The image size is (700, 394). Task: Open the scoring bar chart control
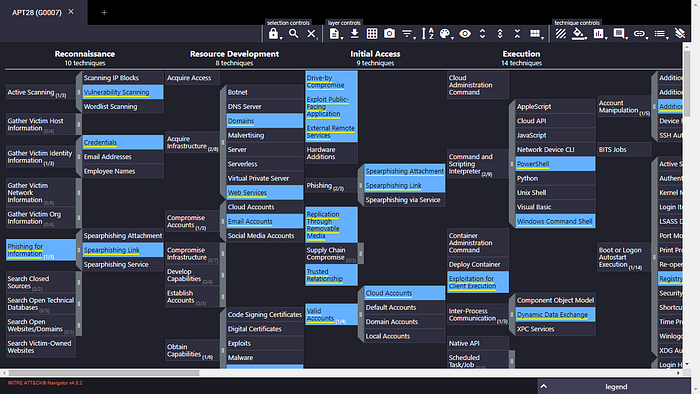coord(599,33)
